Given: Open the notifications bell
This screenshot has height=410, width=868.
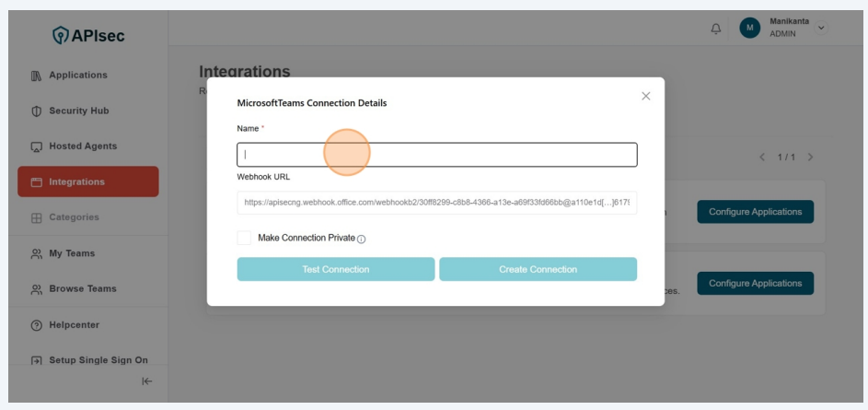Looking at the screenshot, I should pyautogui.click(x=716, y=28).
